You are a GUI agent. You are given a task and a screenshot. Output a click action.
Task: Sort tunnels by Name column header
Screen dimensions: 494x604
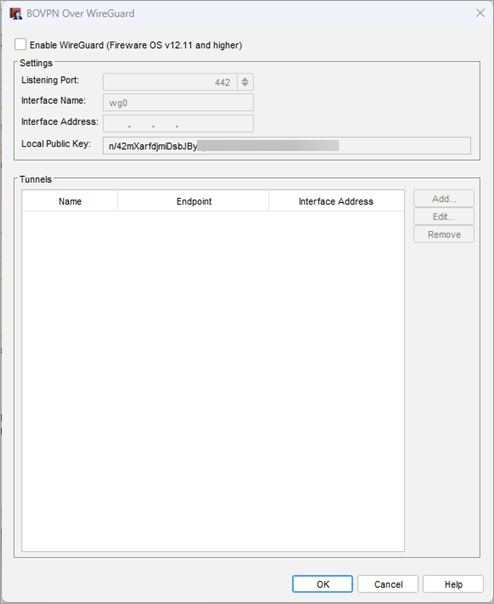(70, 201)
